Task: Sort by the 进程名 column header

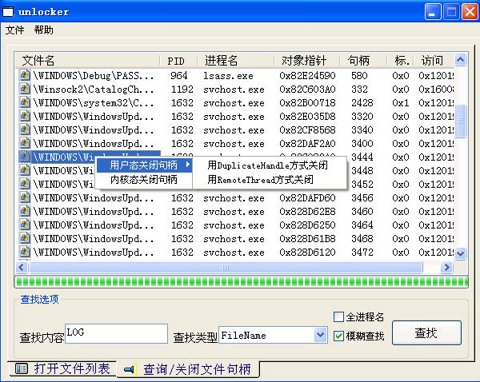Action: (x=236, y=61)
